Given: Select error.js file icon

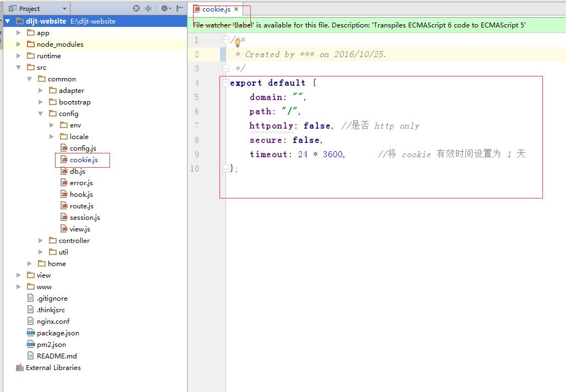Looking at the screenshot, I should point(64,183).
